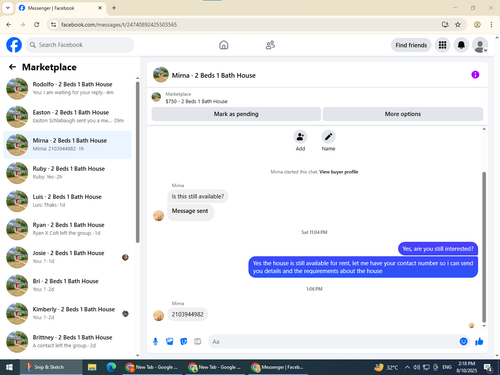This screenshot has height=375, width=500.
Task: Open Windows notification center
Action: coord(488,367)
